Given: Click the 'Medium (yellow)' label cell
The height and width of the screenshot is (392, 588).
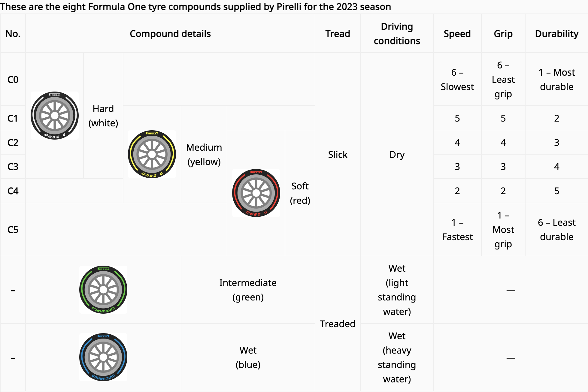Looking at the screenshot, I should click(x=204, y=155).
